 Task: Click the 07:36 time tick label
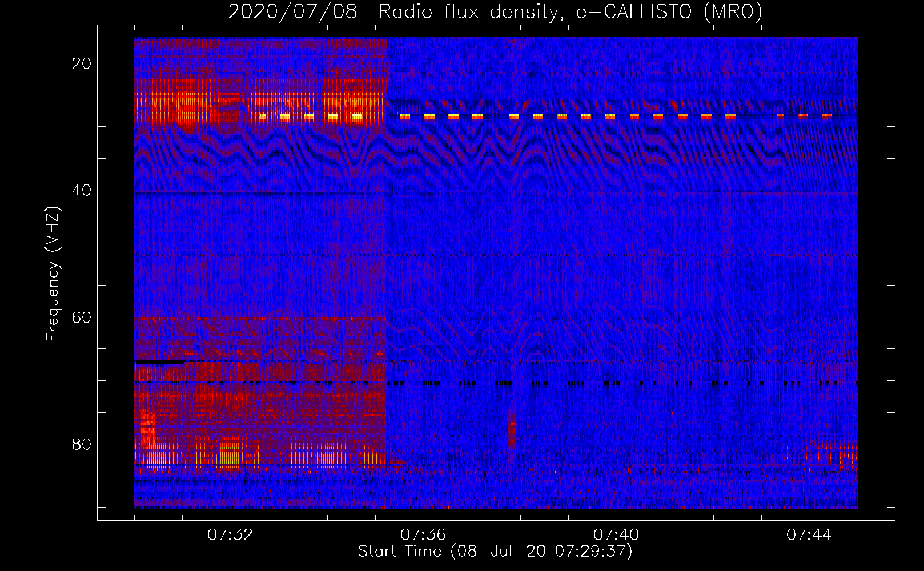(x=423, y=535)
